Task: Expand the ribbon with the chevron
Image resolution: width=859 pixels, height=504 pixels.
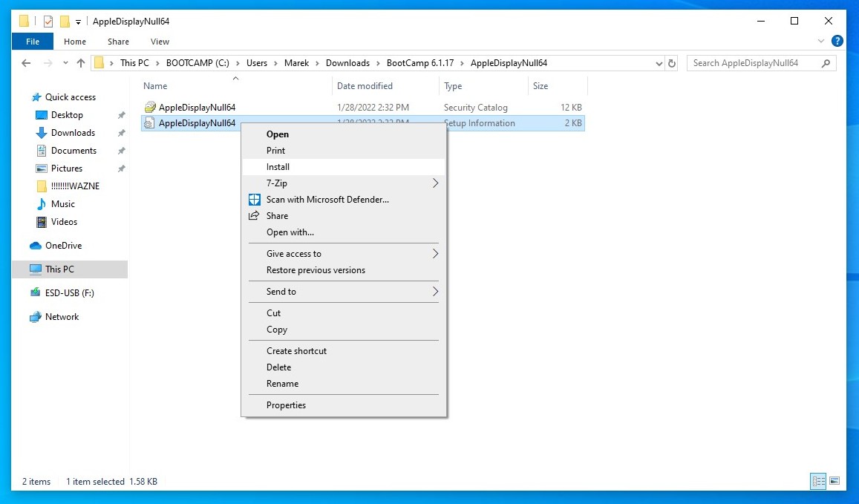Action: tap(820, 41)
